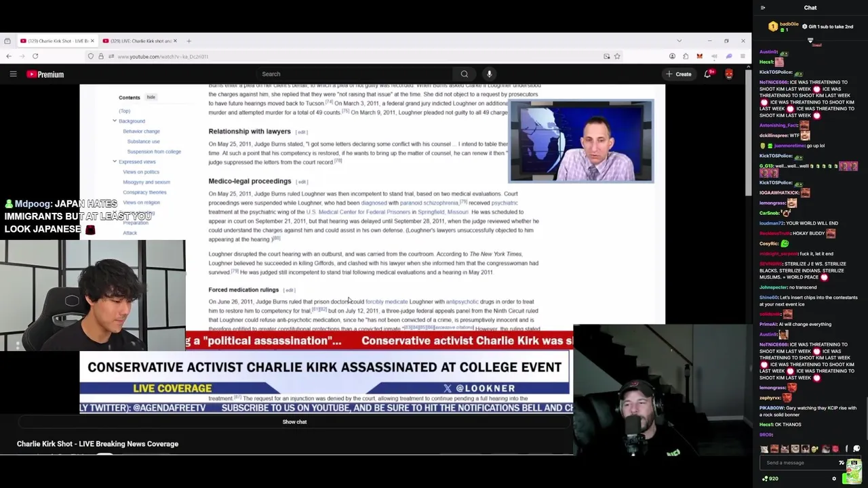This screenshot has height=488, width=868.
Task: Click video title 'Charlie Kirk Shot - LIVE Breaking News Coverage'
Action: 98,444
